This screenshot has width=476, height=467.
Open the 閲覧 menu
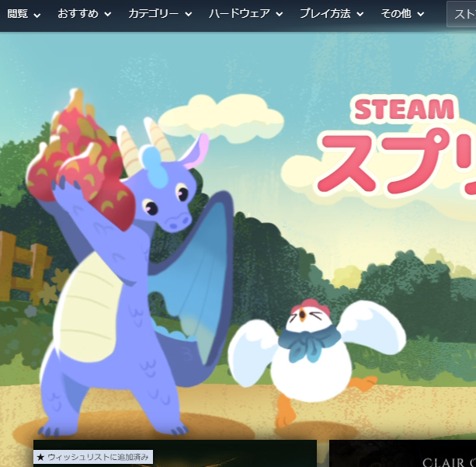point(23,14)
